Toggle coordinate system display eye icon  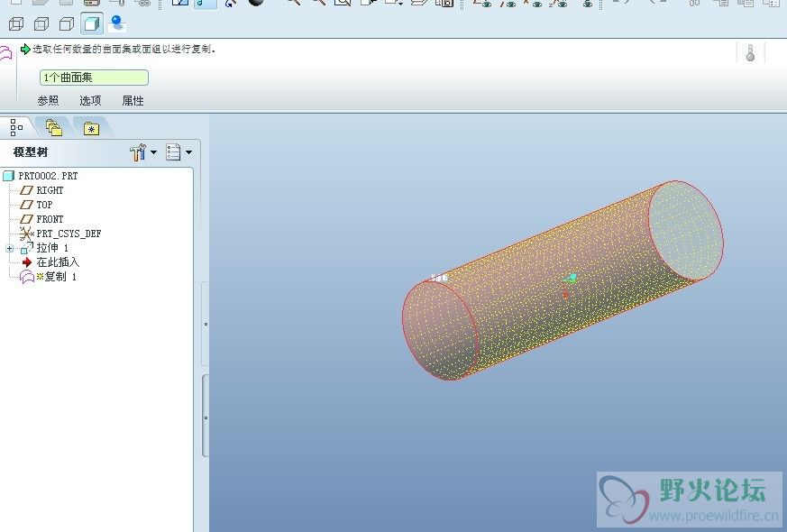[x=559, y=3]
